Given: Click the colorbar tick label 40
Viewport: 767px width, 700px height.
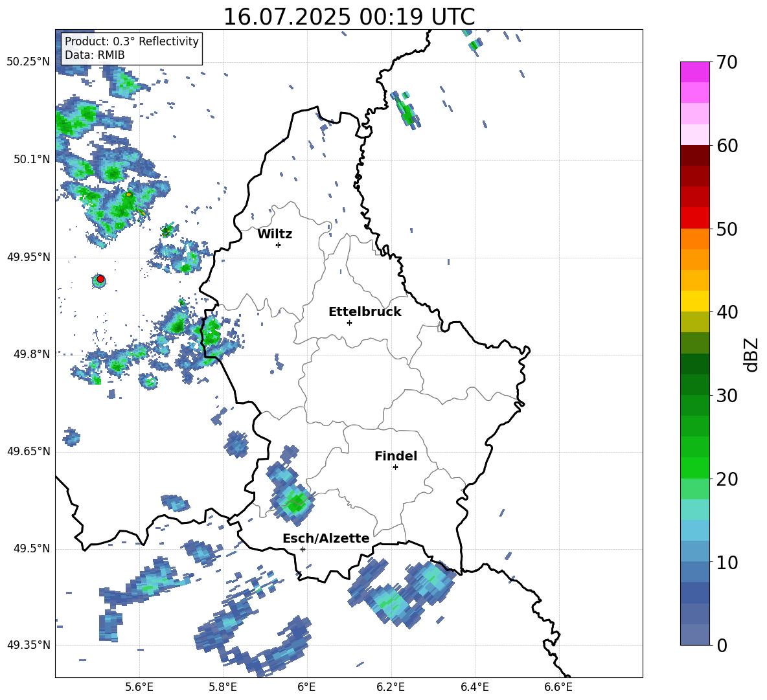Looking at the screenshot, I should 727,312.
